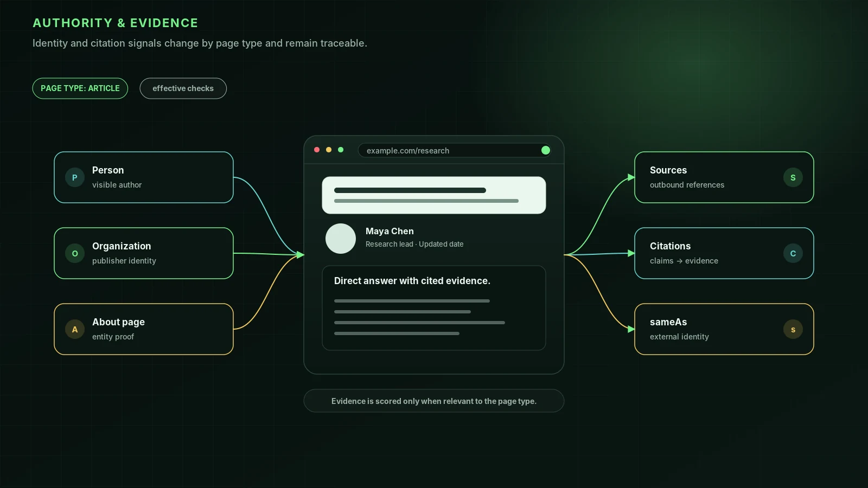
Task: Click the O icon on Organization card
Action: click(75, 253)
